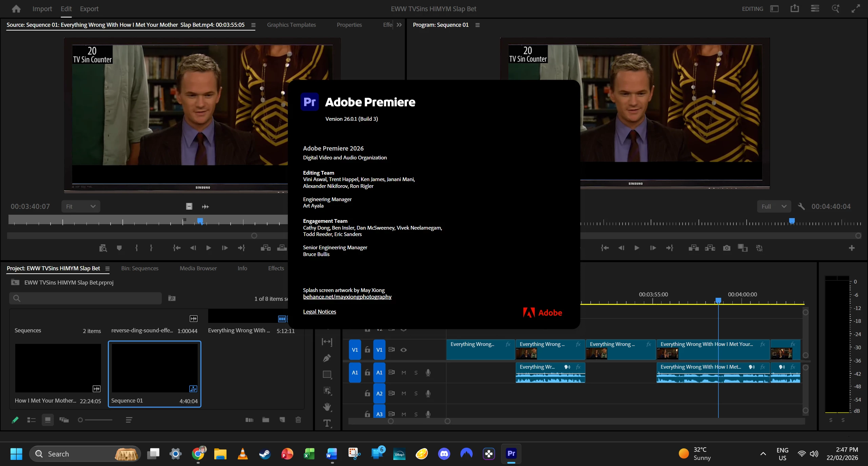The height and width of the screenshot is (466, 868).
Task: Select the Pen tool in timeline toolbar
Action: click(x=327, y=358)
